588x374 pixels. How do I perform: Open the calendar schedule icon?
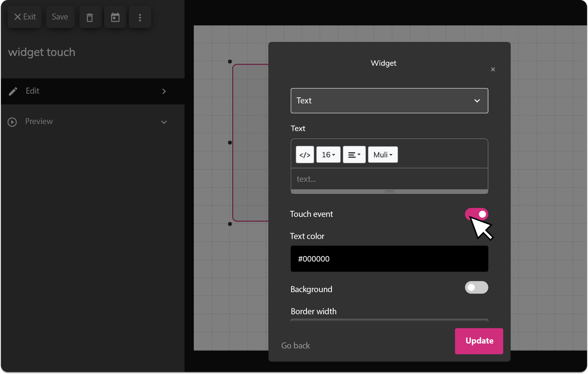pos(115,17)
